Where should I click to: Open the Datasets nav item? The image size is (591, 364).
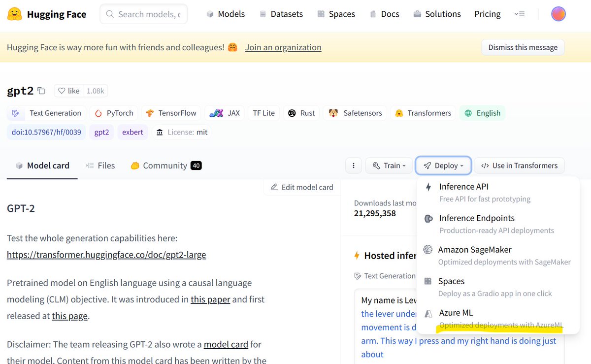[281, 14]
